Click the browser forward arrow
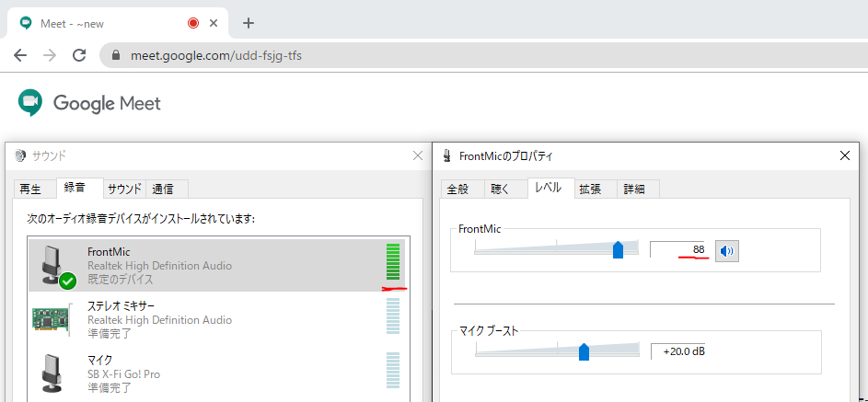Screen dimensions: 868x402 point(50,55)
